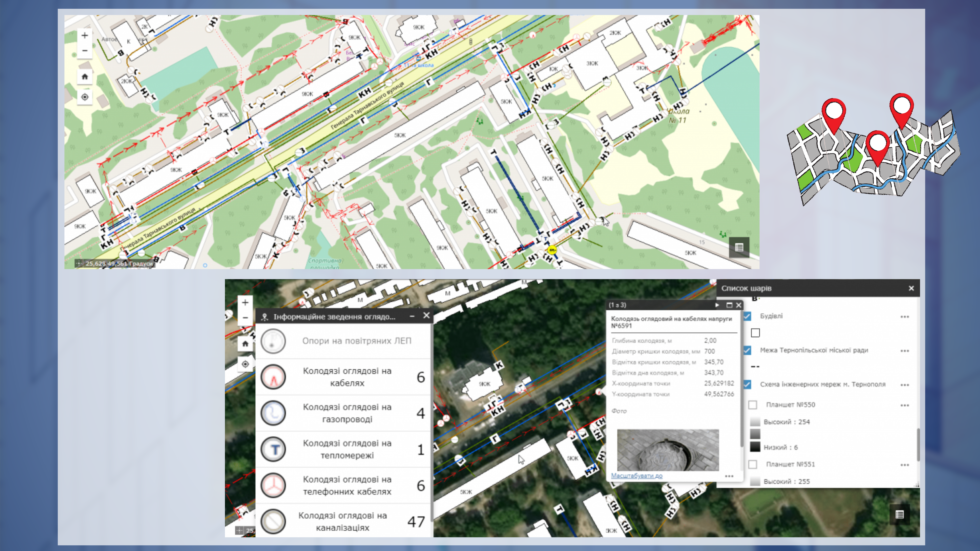This screenshot has width=980, height=551.
Task: Select 'Колодязі оглядові на кабелях' summary row
Action: [x=343, y=377]
